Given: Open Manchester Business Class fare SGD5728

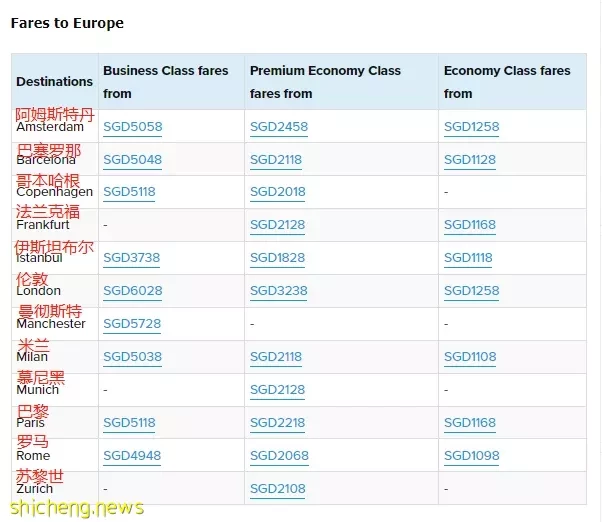Looking at the screenshot, I should pyautogui.click(x=132, y=324).
